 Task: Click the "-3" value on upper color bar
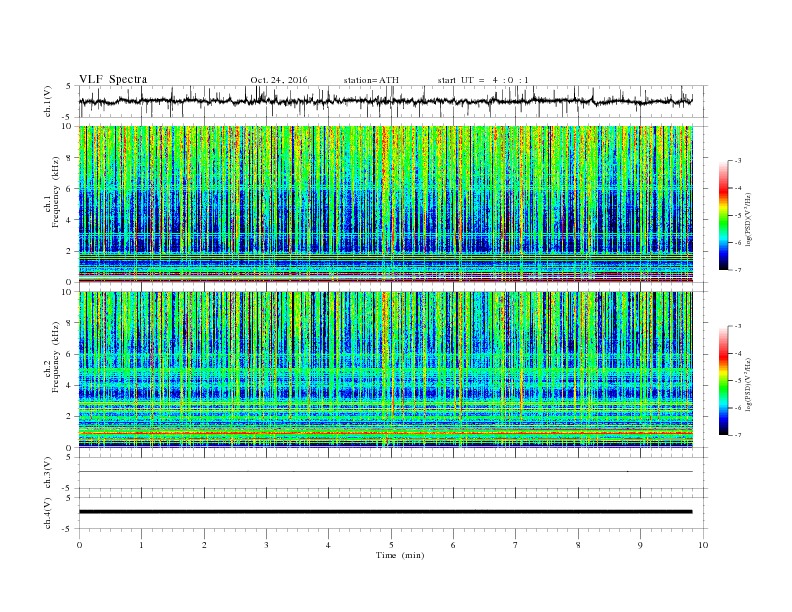(x=737, y=161)
